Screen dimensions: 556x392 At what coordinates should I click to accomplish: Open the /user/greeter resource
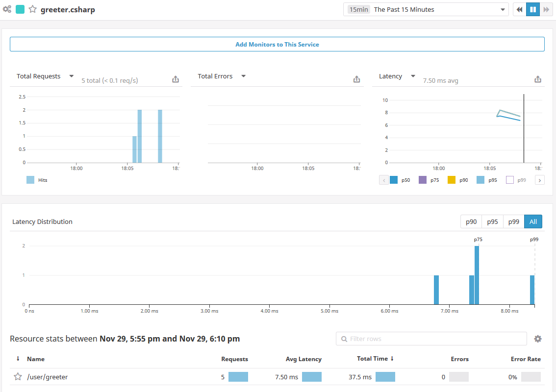[48, 377]
